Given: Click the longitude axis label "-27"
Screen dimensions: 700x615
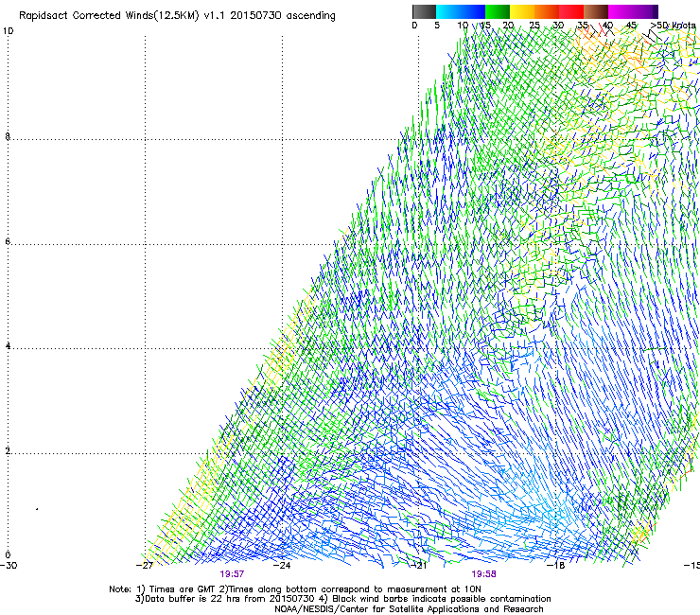Looking at the screenshot, I should 145,566.
